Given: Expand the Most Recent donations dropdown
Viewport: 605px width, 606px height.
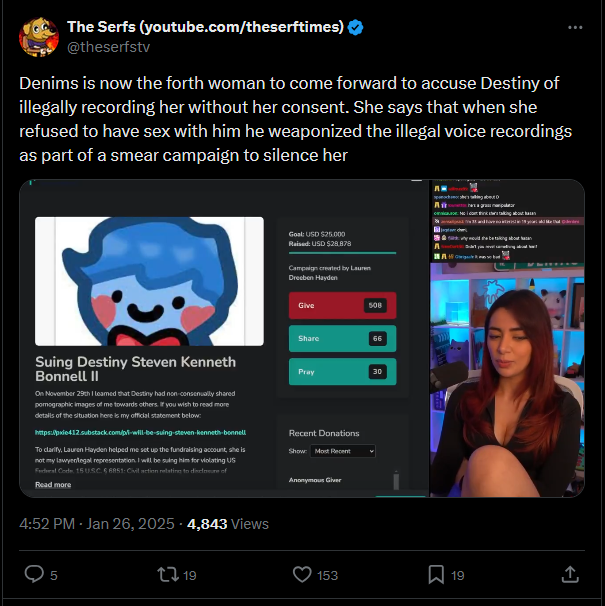Looking at the screenshot, I should pyautogui.click(x=343, y=451).
